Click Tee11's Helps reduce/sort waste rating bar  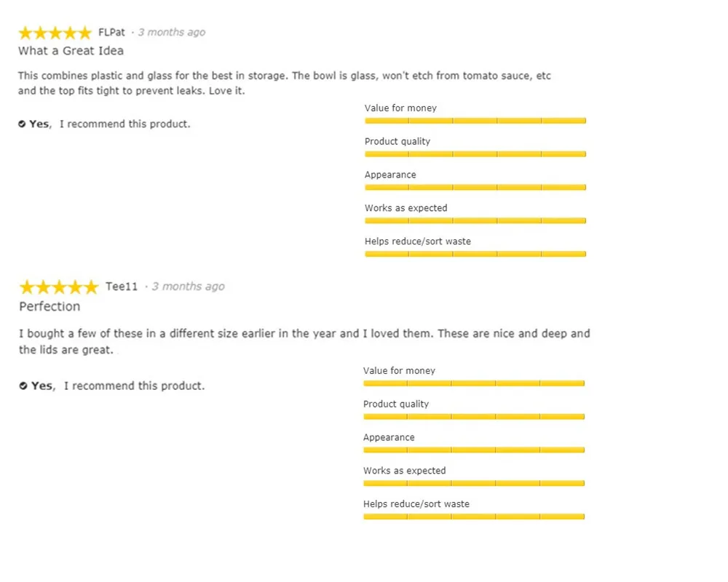(473, 517)
